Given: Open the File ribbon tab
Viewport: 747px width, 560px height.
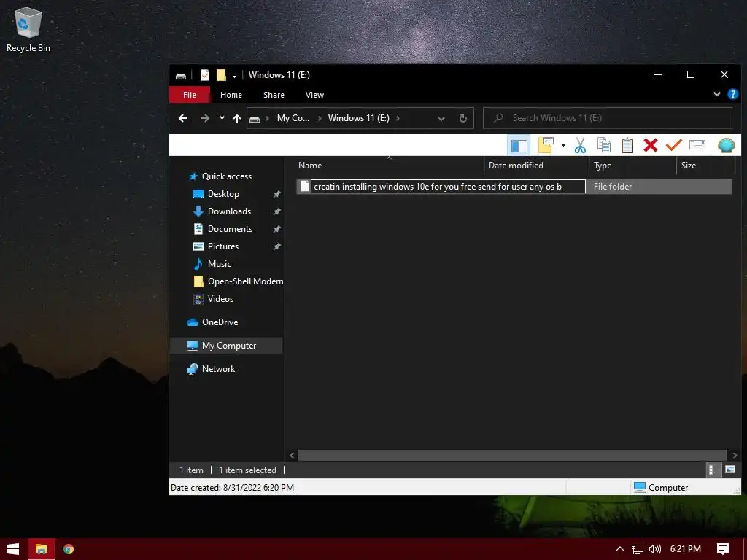Looking at the screenshot, I should pyautogui.click(x=190, y=95).
